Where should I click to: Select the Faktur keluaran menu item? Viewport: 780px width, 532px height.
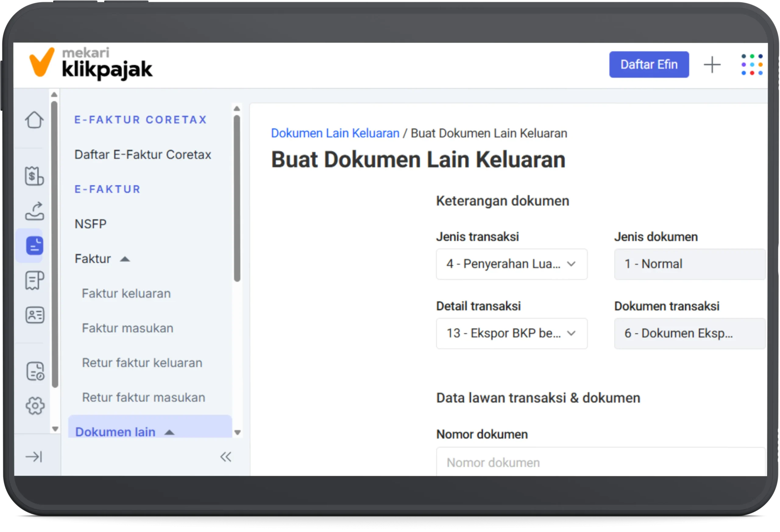(126, 293)
